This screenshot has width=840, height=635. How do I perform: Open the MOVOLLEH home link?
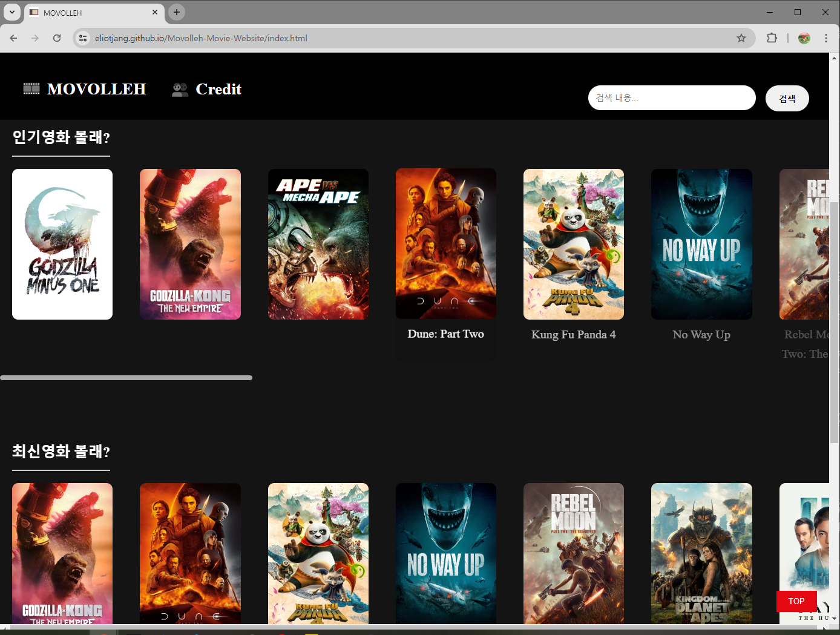click(x=96, y=89)
